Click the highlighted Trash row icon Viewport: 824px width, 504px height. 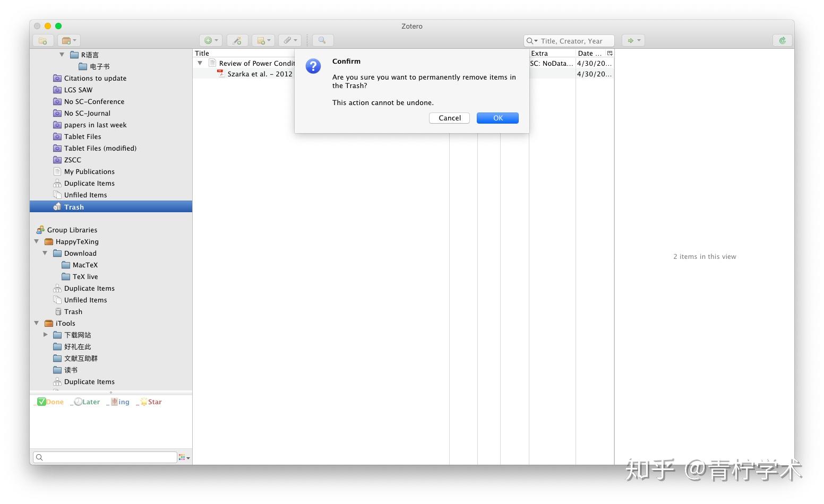click(x=57, y=207)
